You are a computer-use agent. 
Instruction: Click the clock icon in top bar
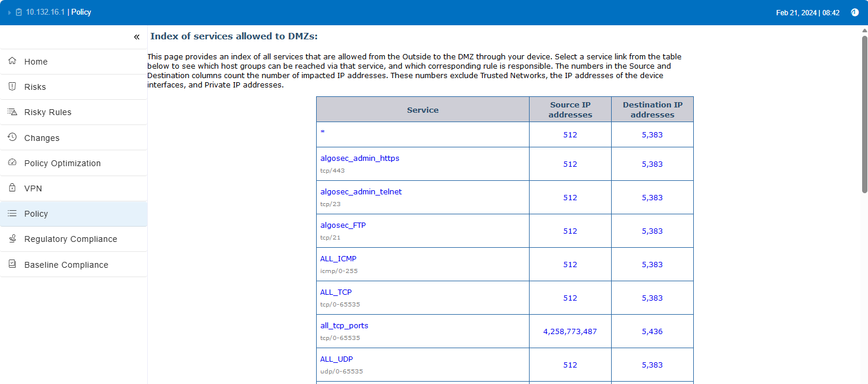coord(855,12)
